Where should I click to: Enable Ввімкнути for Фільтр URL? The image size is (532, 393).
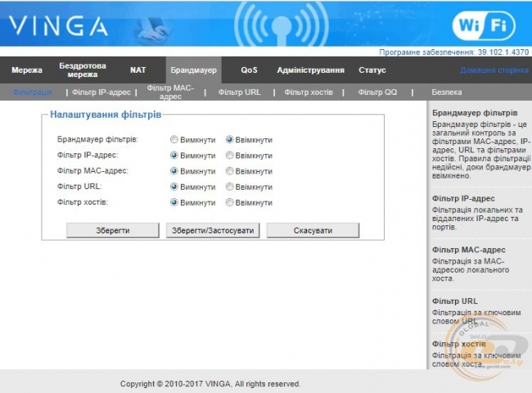click(x=230, y=187)
